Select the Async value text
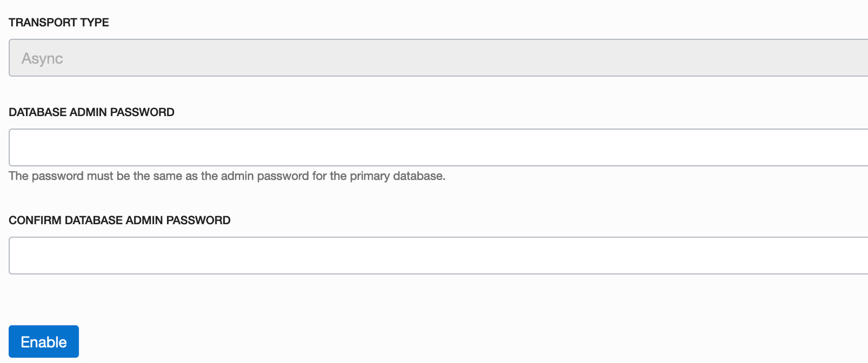 (42, 59)
